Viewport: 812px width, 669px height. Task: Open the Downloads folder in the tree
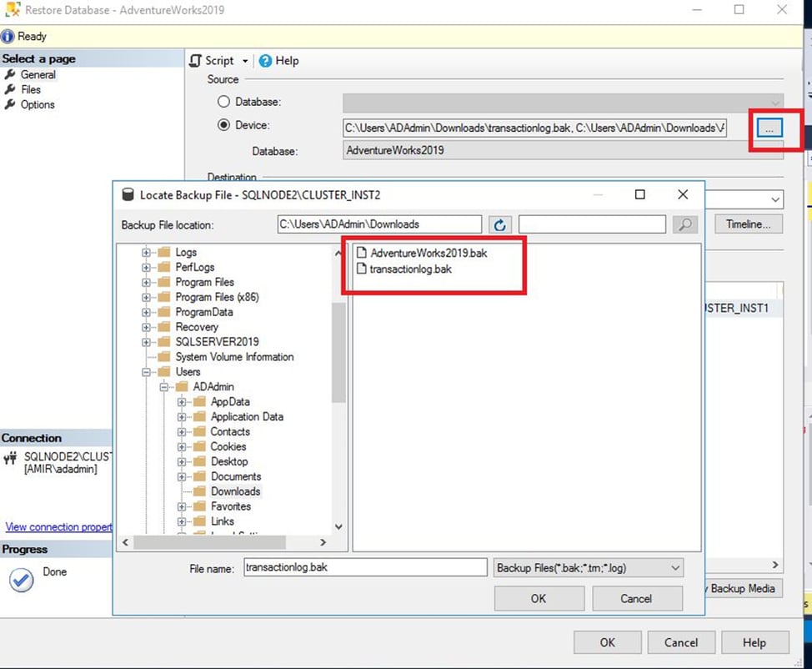(235, 491)
